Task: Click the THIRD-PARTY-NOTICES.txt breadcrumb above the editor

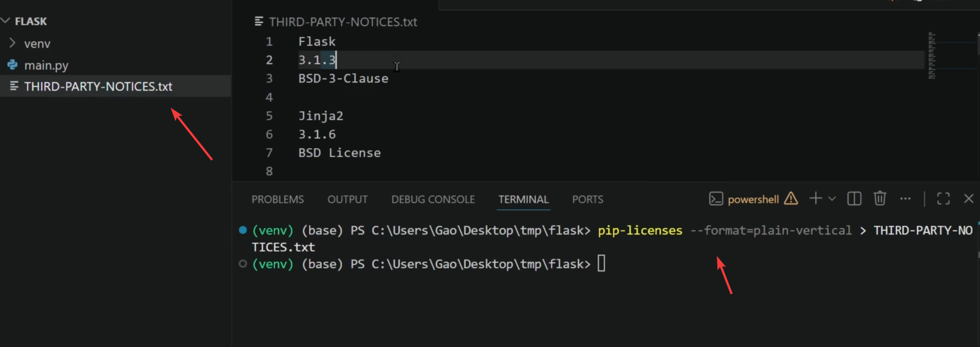Action: [x=343, y=22]
